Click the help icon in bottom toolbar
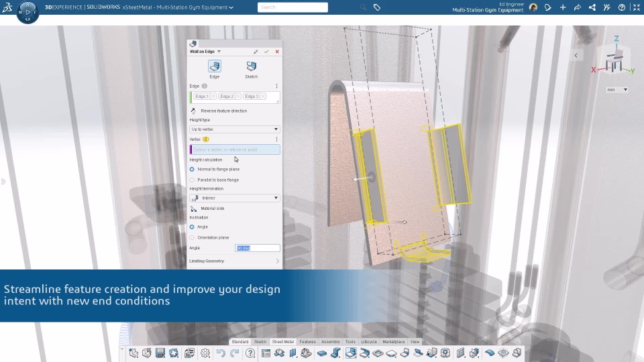644x362 pixels. 250,353
